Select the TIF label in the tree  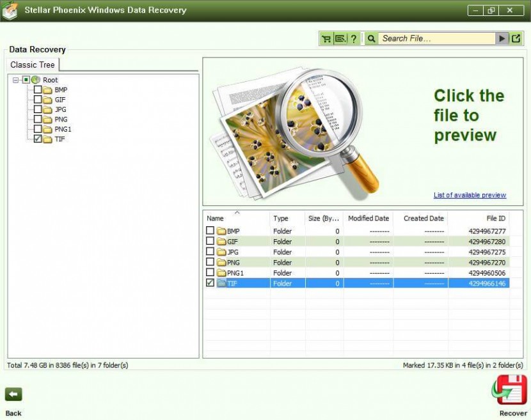pyautogui.click(x=59, y=139)
